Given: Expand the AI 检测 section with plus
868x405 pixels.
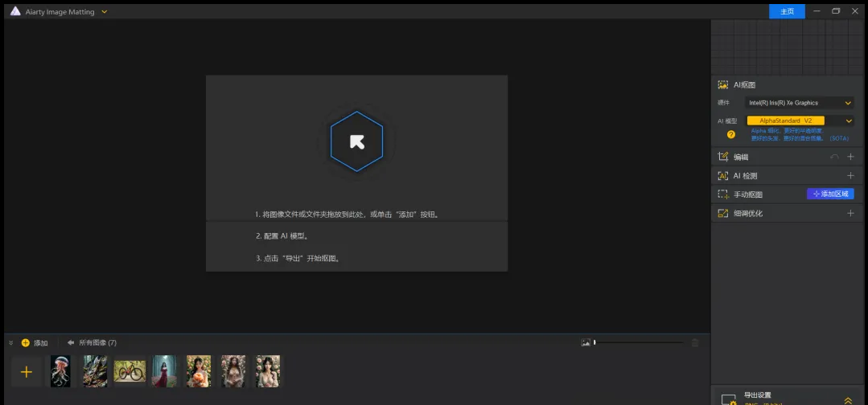Looking at the screenshot, I should click(851, 176).
